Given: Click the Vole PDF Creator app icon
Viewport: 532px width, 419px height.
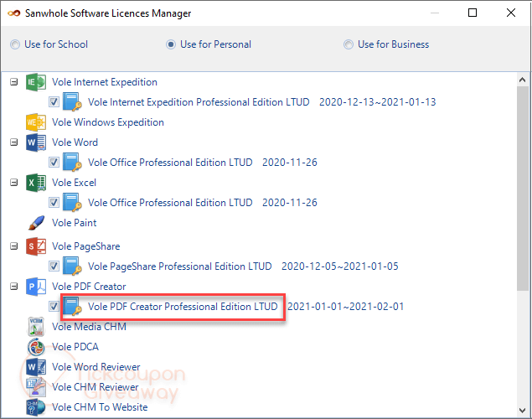Looking at the screenshot, I should click(36, 287).
